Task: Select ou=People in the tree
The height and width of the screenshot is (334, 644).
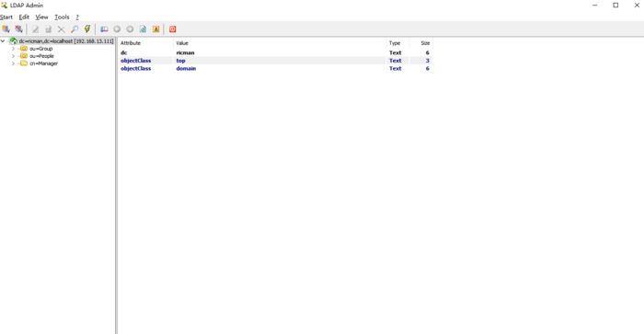Action: click(41, 56)
